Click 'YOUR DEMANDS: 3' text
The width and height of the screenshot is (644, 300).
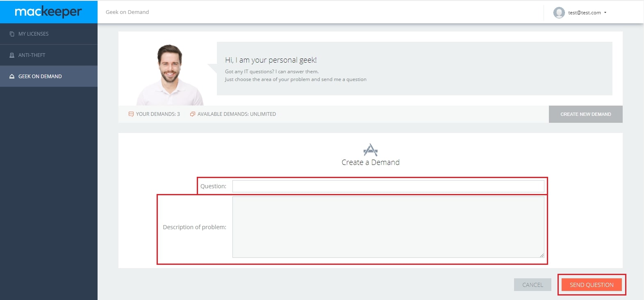(x=158, y=114)
